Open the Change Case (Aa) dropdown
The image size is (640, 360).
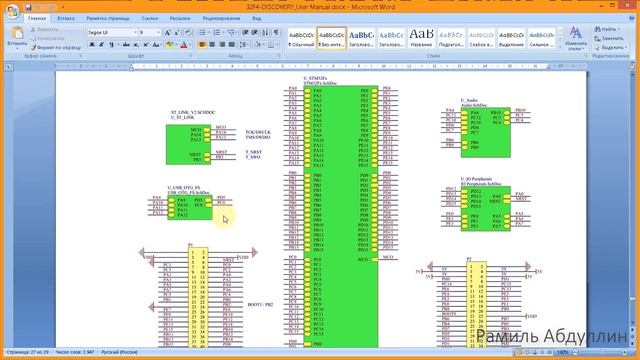[x=157, y=44]
